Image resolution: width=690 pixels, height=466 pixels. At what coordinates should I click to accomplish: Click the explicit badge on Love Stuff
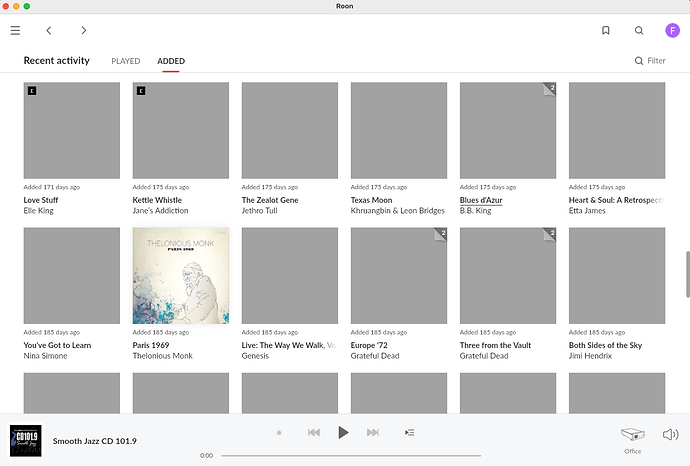pos(32,91)
